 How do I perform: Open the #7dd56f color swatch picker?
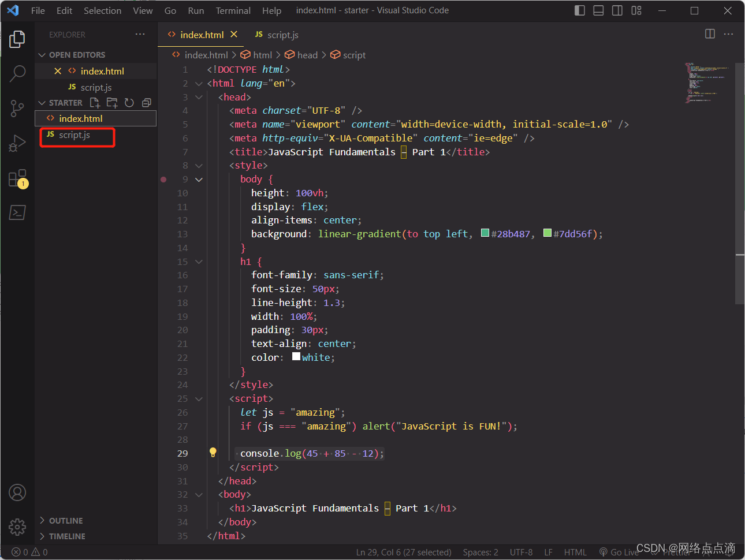547,233
